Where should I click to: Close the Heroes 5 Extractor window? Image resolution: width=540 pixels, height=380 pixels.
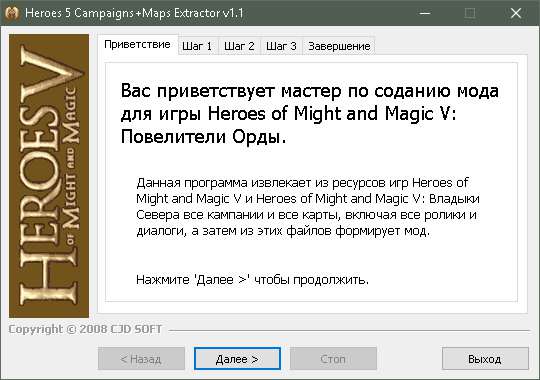point(516,13)
